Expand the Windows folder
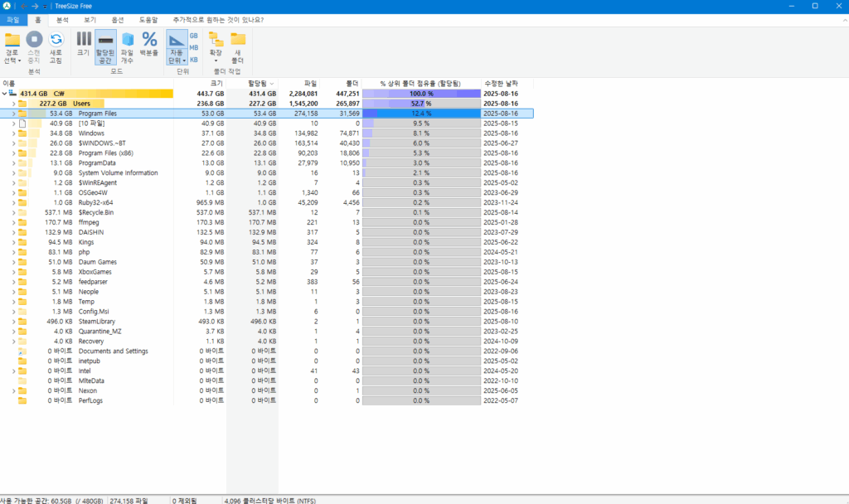Screen dimensions: 849x504 tap(13, 133)
